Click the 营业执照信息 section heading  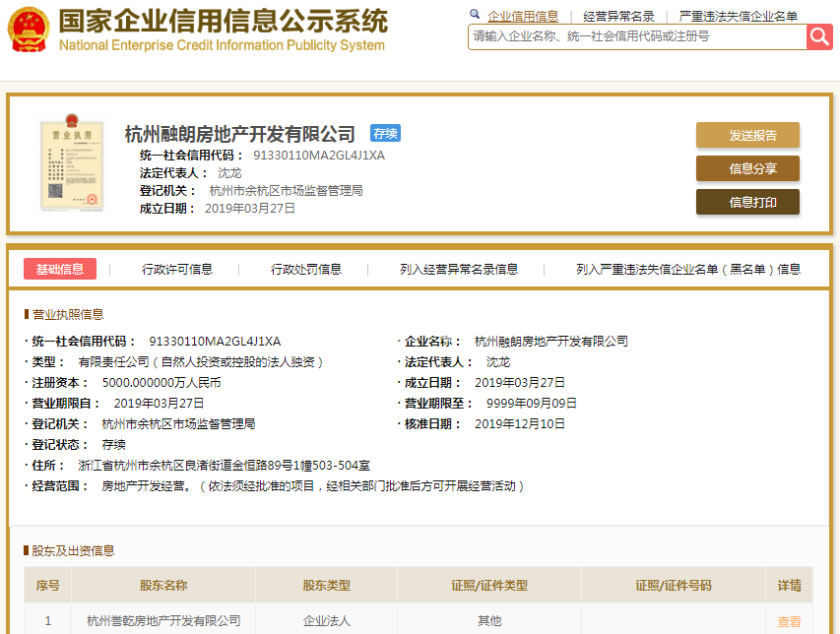pos(68,314)
